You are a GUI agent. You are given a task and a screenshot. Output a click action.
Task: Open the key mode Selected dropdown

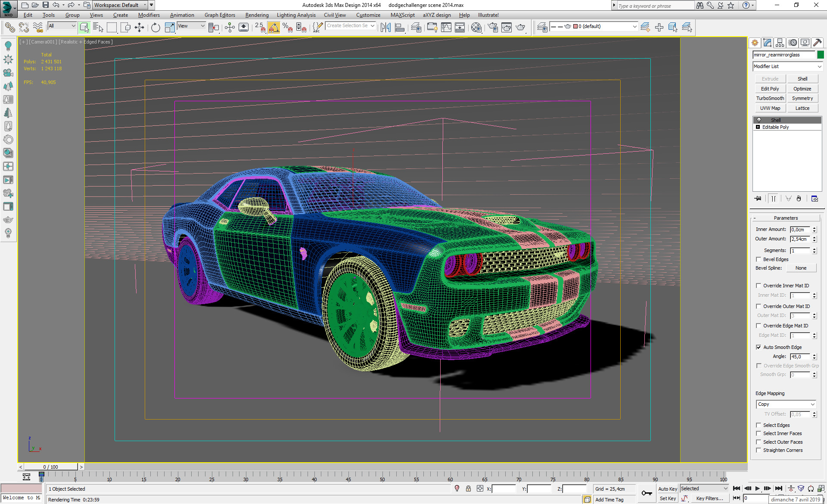coord(704,488)
